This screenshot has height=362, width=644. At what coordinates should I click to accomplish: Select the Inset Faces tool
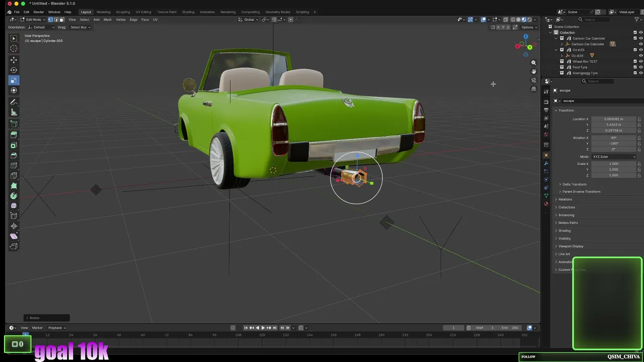coord(14,145)
